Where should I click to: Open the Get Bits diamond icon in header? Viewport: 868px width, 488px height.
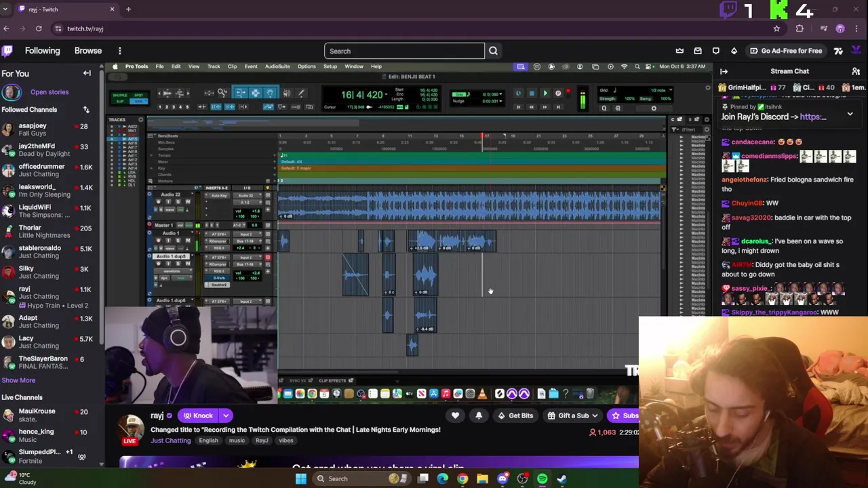(734, 51)
